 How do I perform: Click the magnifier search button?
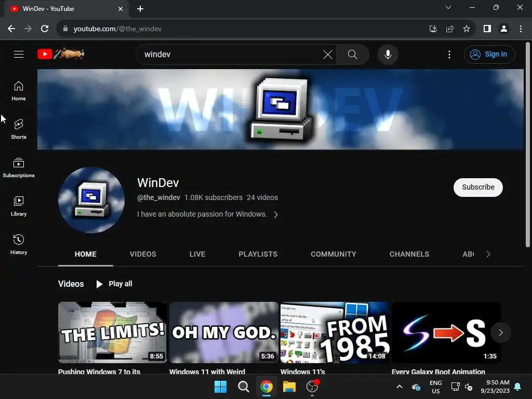(353, 54)
